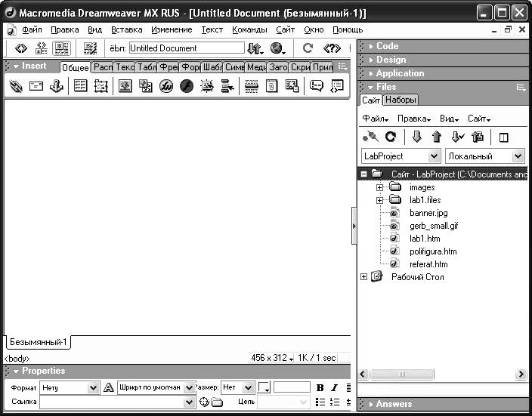Apply unordered list in Properties
Viewport: 532px width, 416px height.
click(320, 402)
